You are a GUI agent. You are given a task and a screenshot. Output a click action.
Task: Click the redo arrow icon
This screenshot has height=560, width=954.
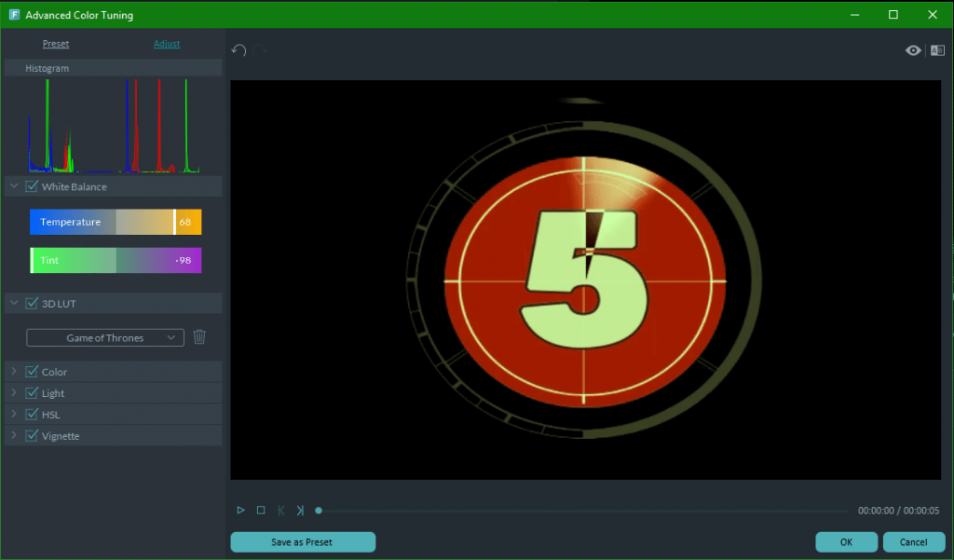pyautogui.click(x=260, y=50)
